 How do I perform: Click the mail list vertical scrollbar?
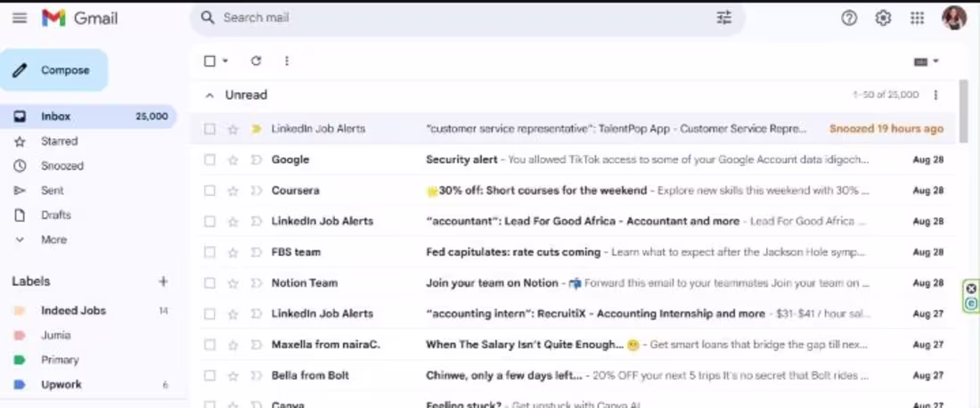pyautogui.click(x=963, y=112)
